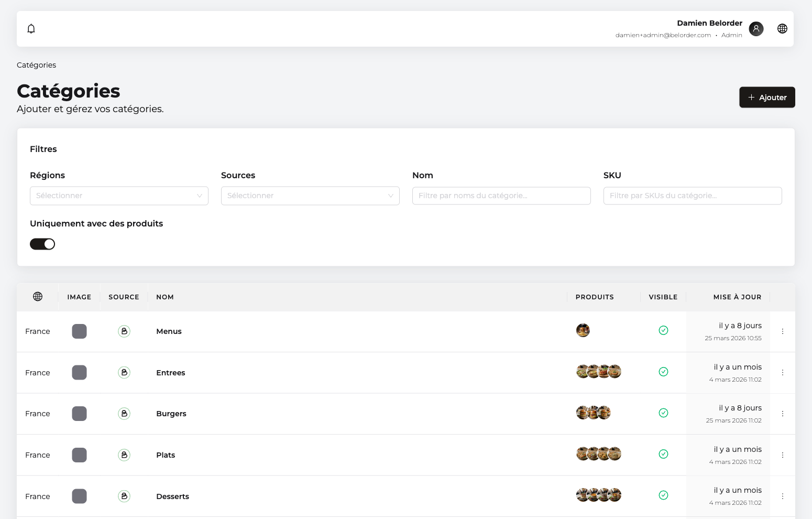This screenshot has width=812, height=519.
Task: Click the image placeholder for Menus
Action: [79, 331]
